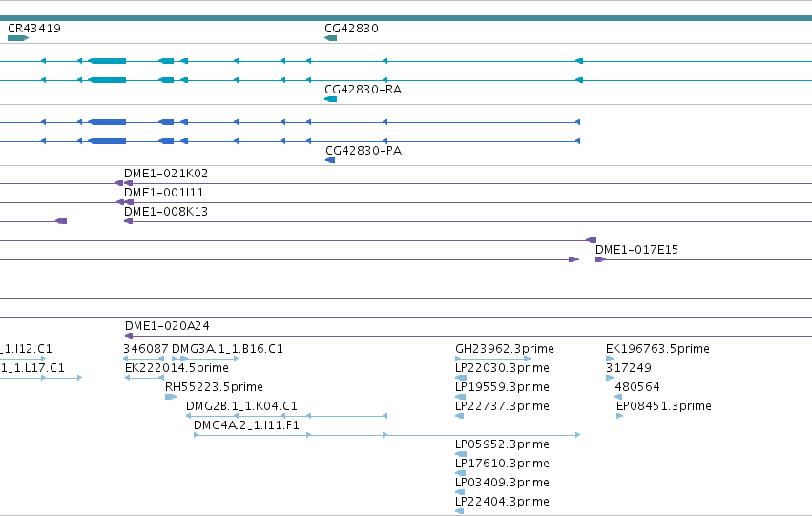Select the LP19559.3prime arrow glyph

pyautogui.click(x=460, y=397)
